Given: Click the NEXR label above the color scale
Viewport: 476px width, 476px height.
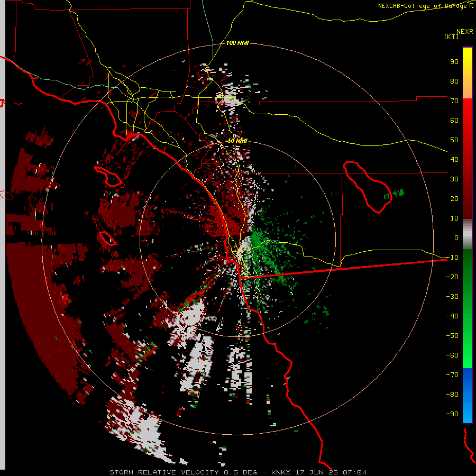Looking at the screenshot, I should [465, 32].
